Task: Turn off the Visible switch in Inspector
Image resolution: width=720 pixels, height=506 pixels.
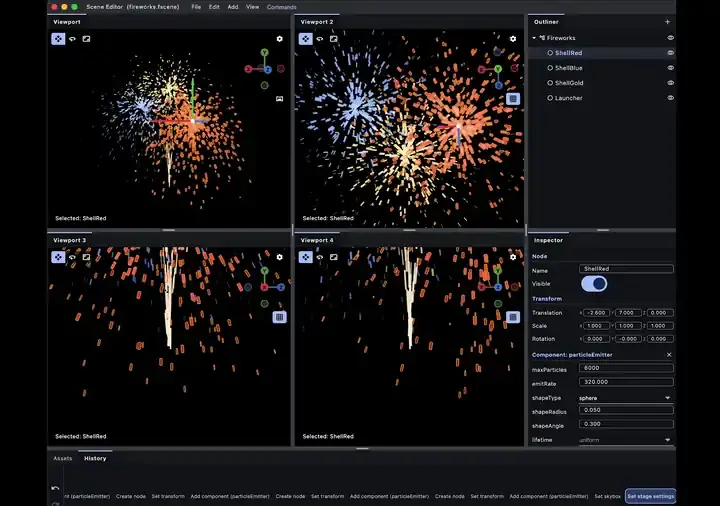Action: pyautogui.click(x=594, y=284)
